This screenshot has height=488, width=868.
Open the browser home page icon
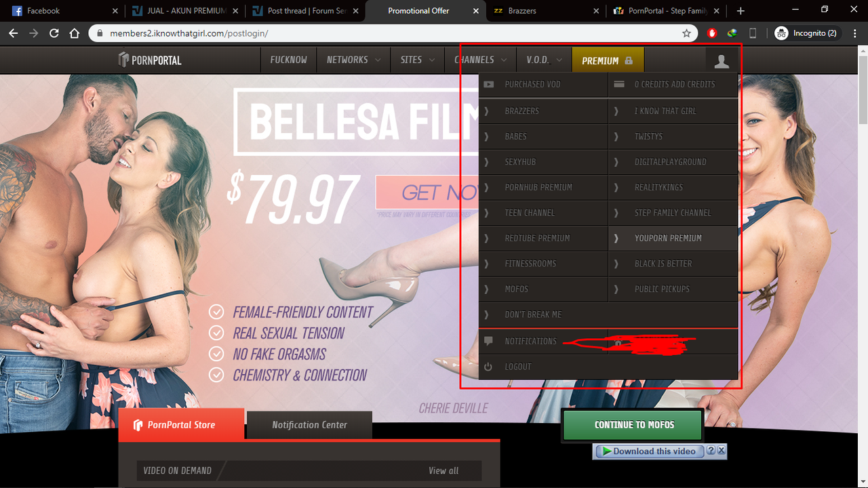point(75,33)
